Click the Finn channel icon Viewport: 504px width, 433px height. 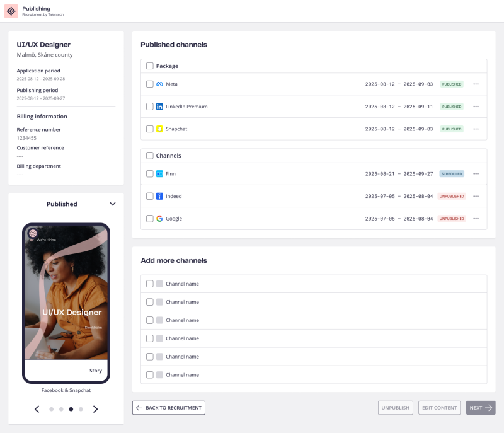pyautogui.click(x=159, y=174)
